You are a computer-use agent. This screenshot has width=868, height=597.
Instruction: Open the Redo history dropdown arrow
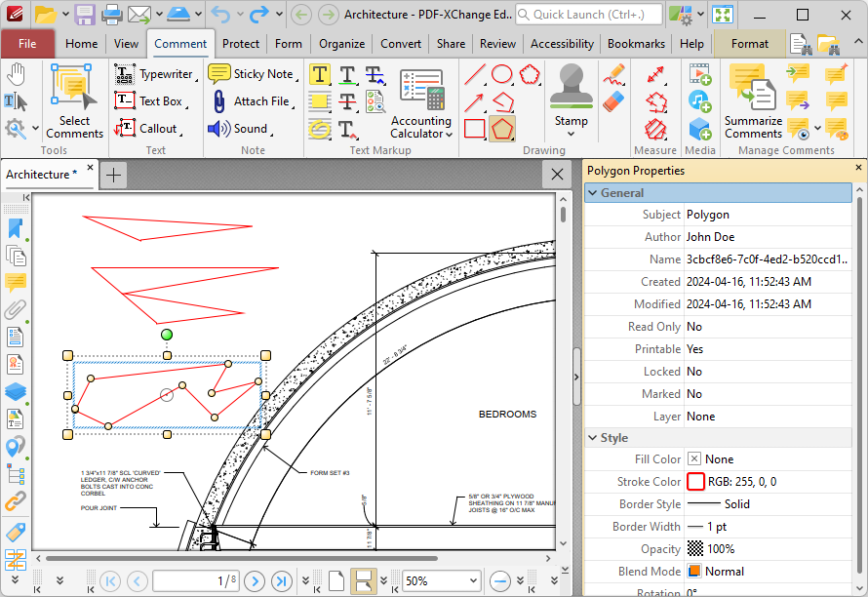279,15
